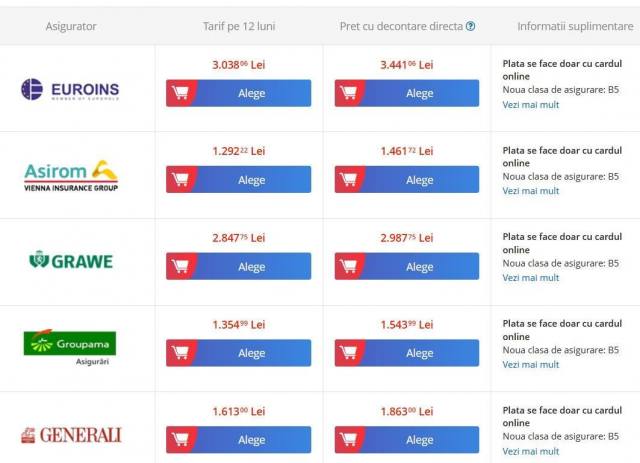This screenshot has width=640, height=463.
Task: Show more info for Grawe offer
Action: click(530, 278)
